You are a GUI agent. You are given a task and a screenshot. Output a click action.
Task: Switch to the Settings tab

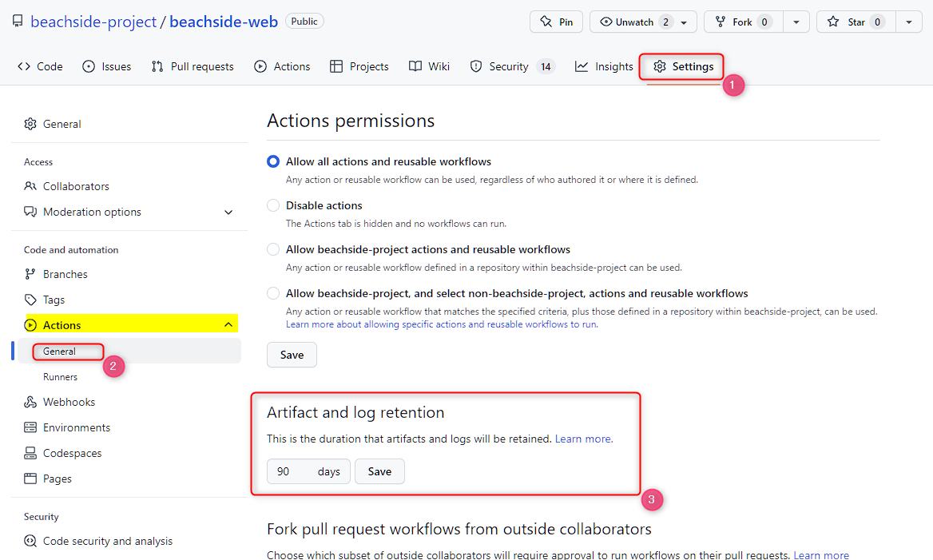point(681,66)
